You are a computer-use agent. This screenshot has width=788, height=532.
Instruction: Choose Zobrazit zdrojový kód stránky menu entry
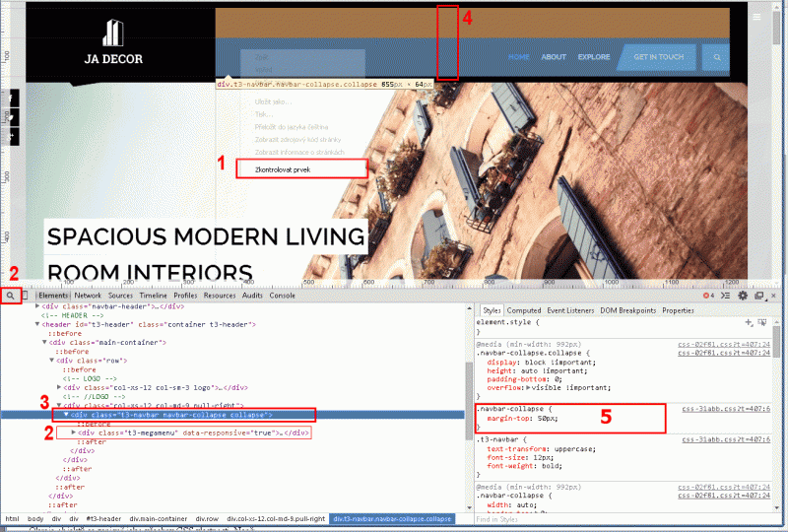tap(297, 139)
